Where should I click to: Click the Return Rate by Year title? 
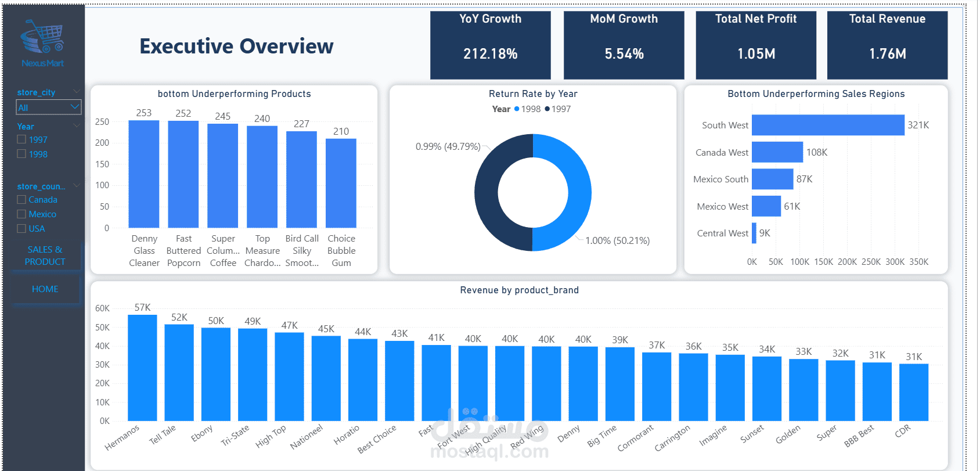tap(533, 94)
